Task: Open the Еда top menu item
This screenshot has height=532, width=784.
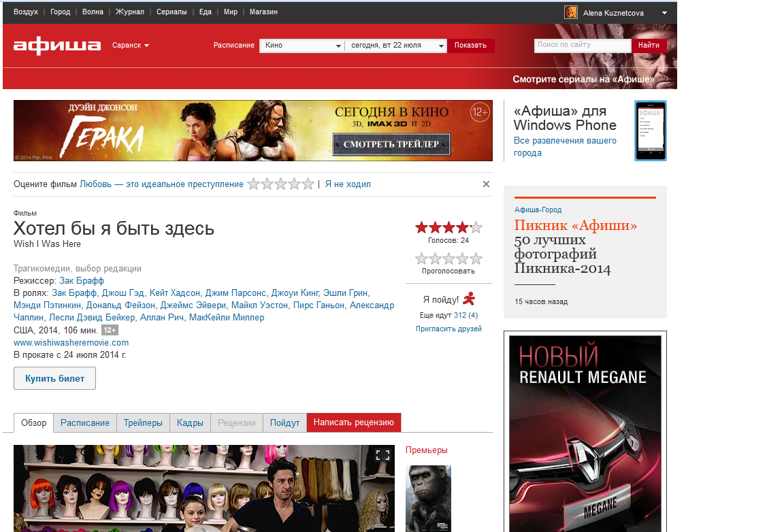Action: [206, 12]
